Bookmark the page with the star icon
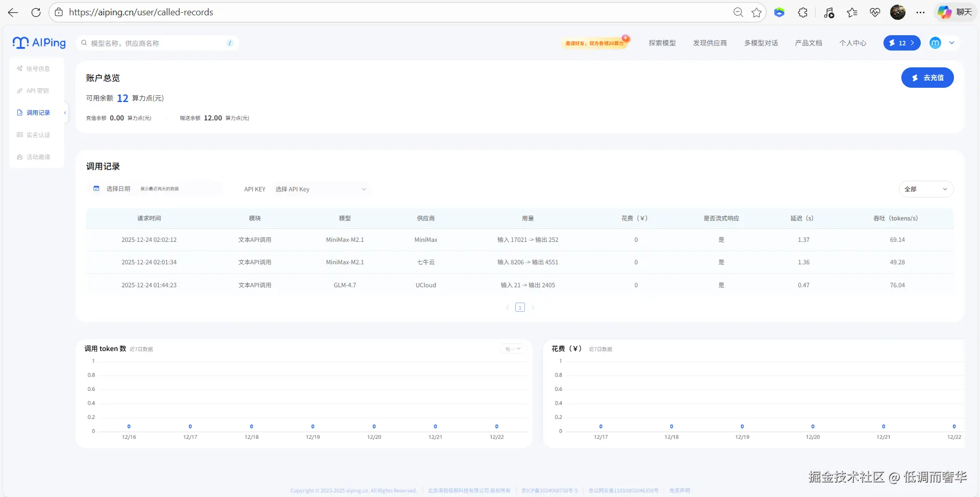The image size is (980, 497). tap(756, 12)
